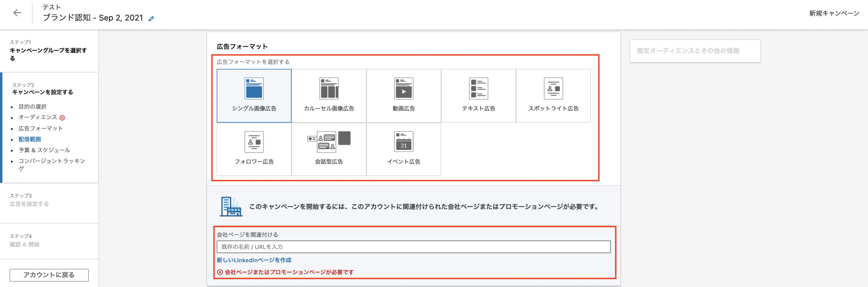This screenshot has width=868, height=287.
Task: Select the イベント広告 calendar icon
Action: 403,142
